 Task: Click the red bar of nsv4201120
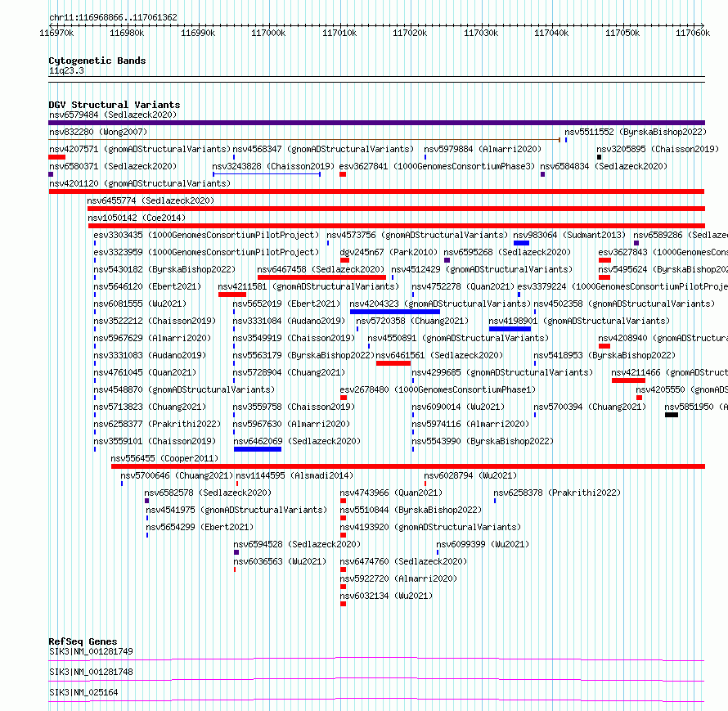[x=376, y=191]
